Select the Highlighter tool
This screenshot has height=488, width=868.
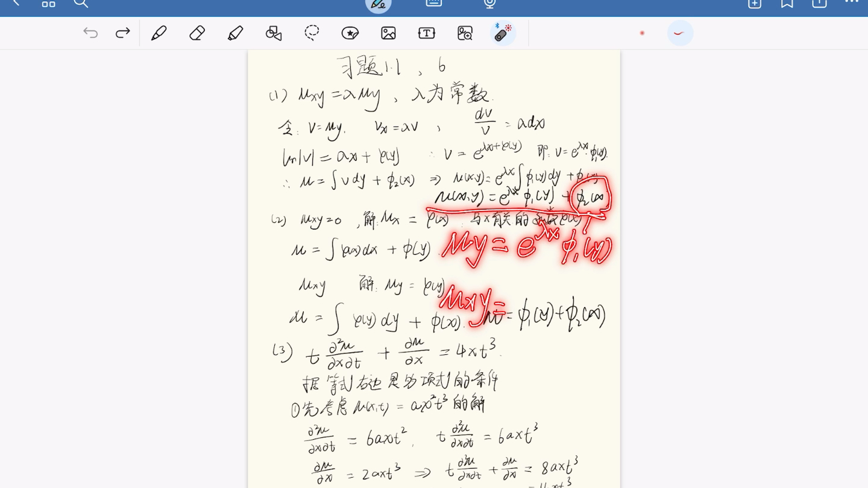[236, 33]
